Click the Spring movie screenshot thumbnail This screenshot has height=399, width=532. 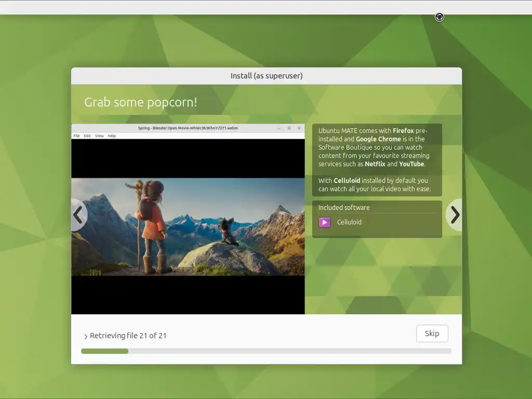188,219
